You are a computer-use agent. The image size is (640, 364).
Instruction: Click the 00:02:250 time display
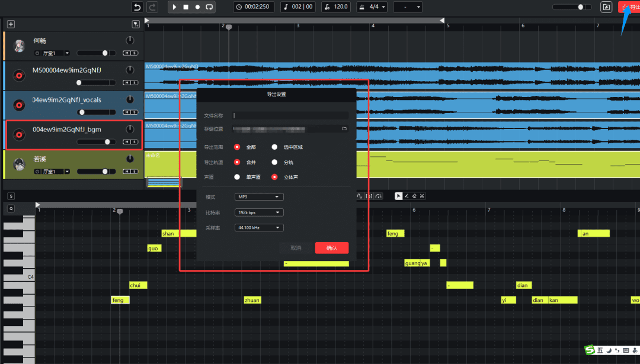tap(253, 7)
